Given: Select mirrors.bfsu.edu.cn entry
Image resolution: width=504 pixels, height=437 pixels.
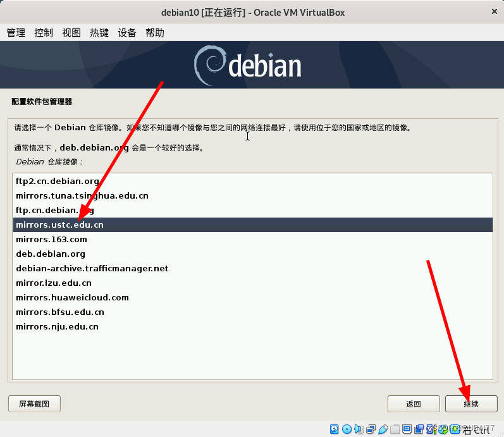Looking at the screenshot, I should pos(253,312).
